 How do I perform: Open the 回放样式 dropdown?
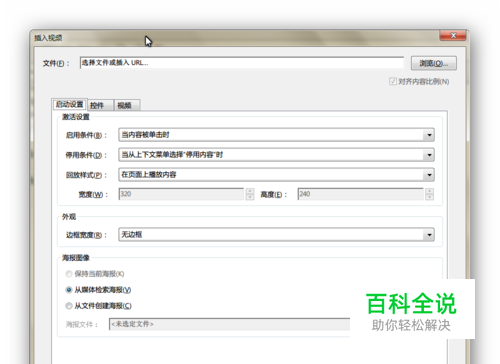point(276,175)
